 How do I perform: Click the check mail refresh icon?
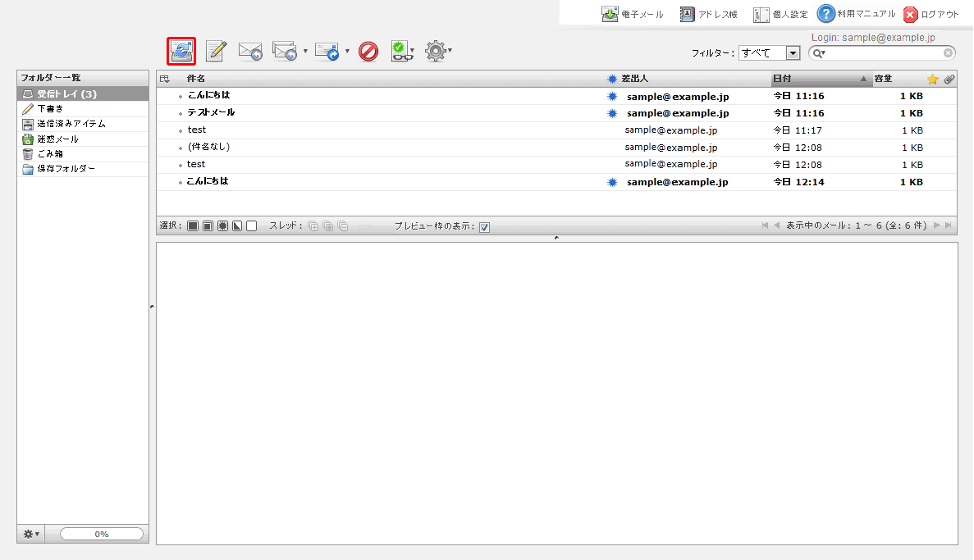pyautogui.click(x=181, y=51)
